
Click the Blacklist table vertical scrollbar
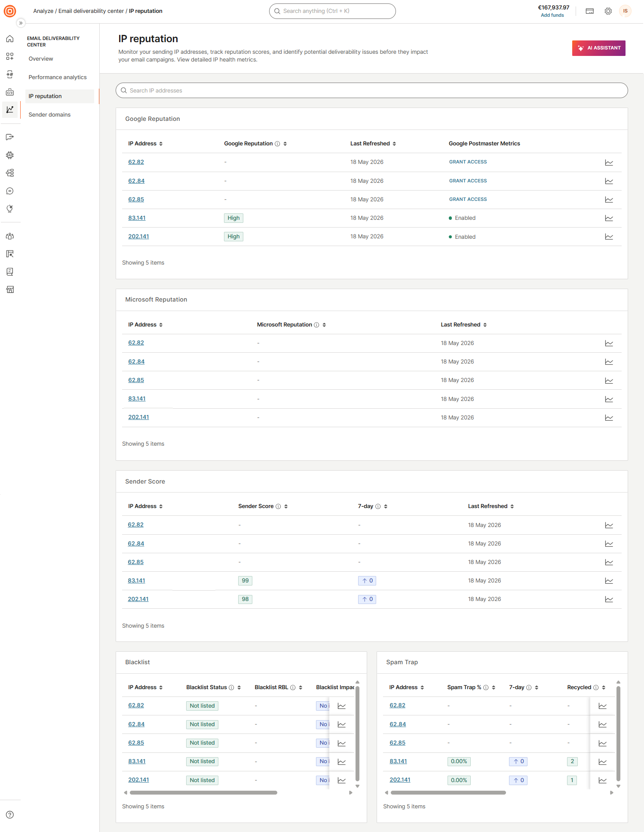tap(357, 734)
